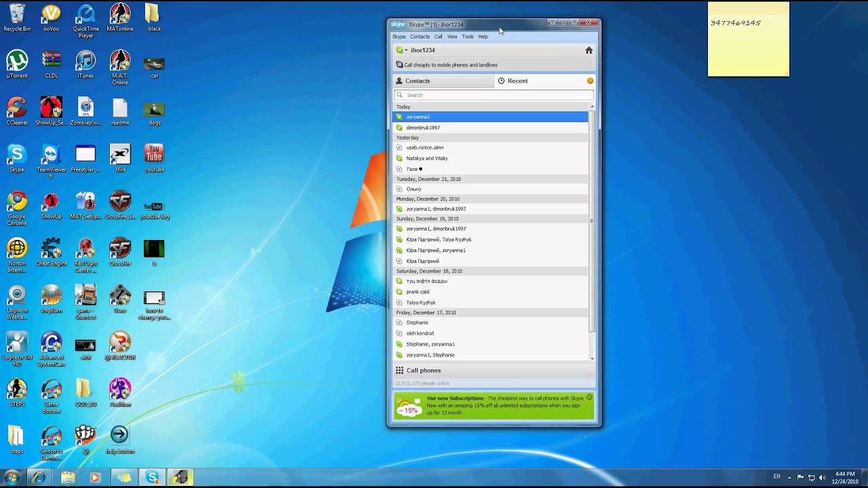868x488 pixels.
Task: Select the Nataliya and Vitaliy conversation
Action: coord(491,159)
